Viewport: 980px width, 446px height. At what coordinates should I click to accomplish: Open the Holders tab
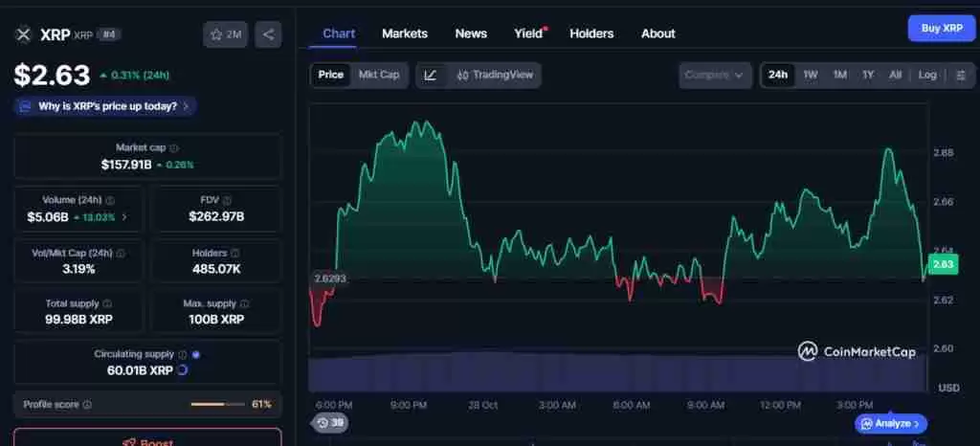coord(591,33)
